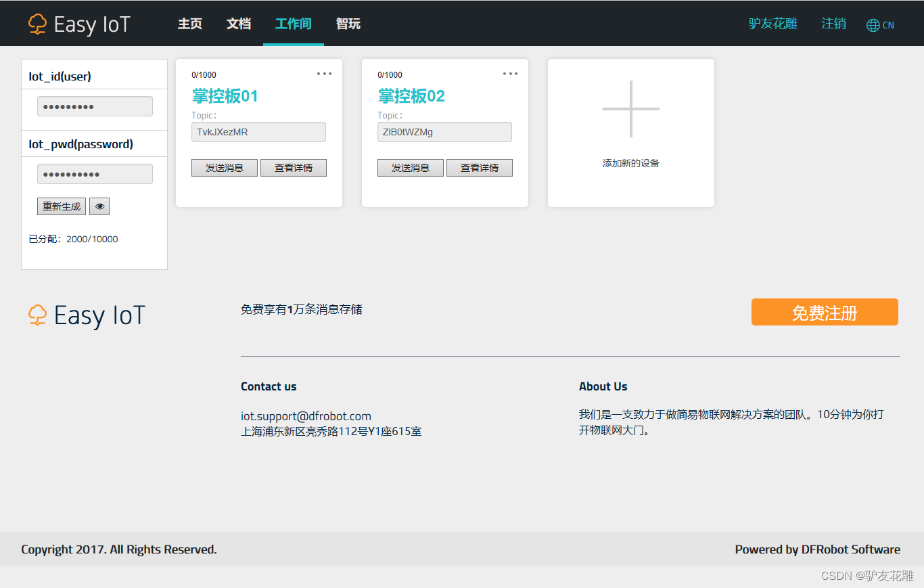The image size is (924, 588).
Task: Click the Contact us heading
Action: (269, 386)
